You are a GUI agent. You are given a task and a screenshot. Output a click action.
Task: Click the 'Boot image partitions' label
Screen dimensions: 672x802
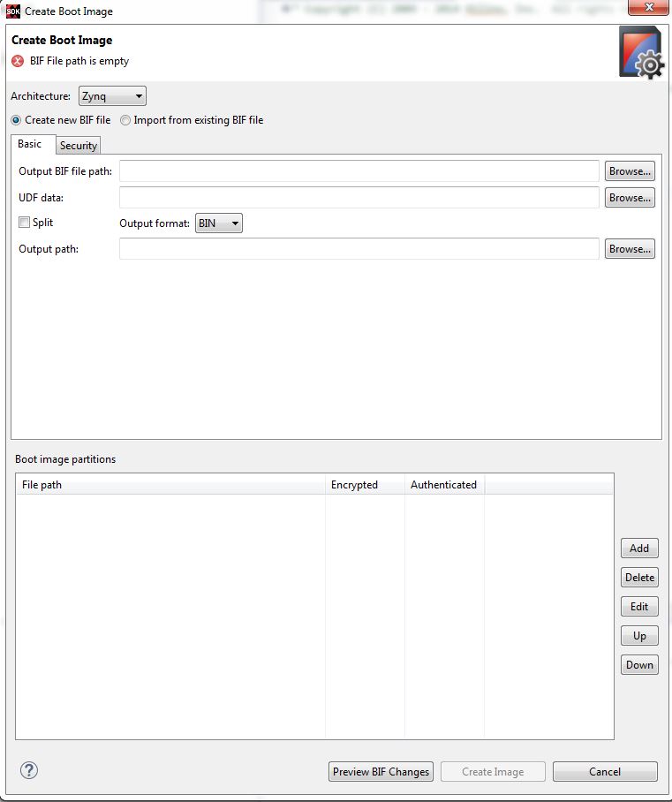click(65, 458)
